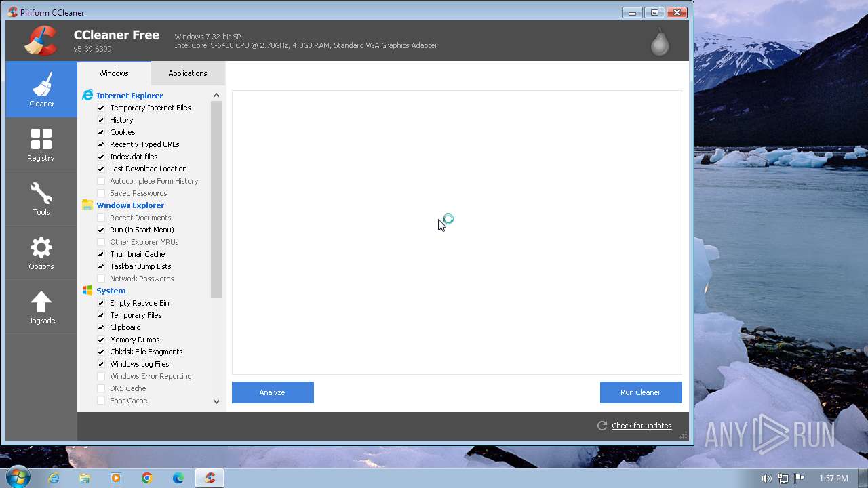Select the Windows Explorer category heading

130,205
